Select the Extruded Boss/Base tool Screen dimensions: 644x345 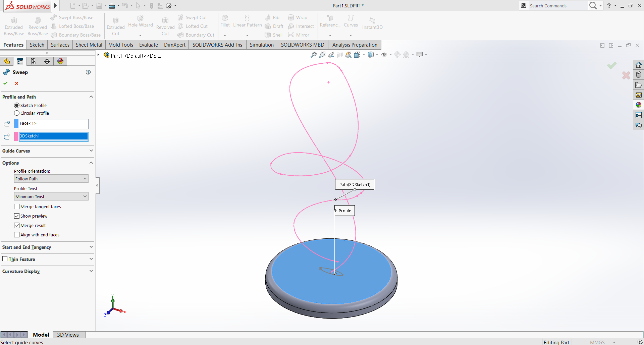(x=13, y=25)
